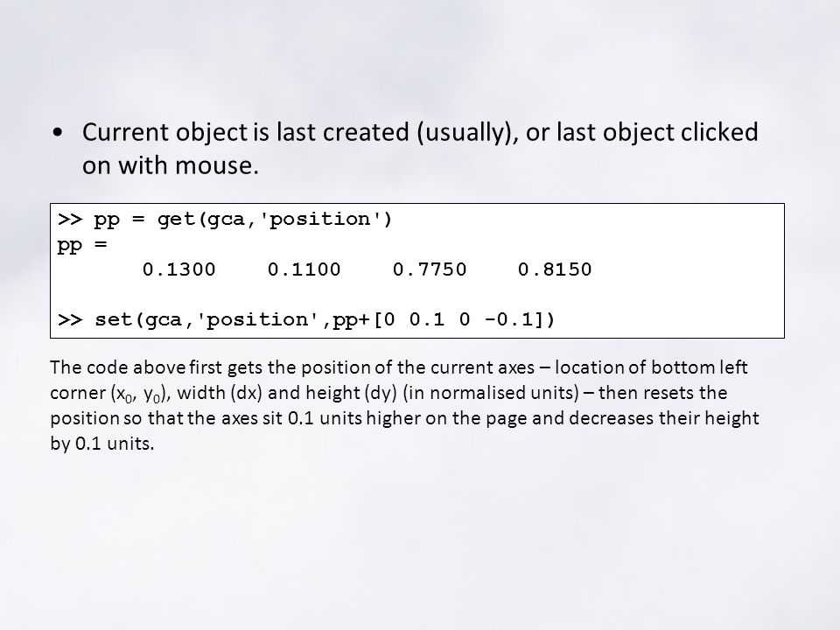Click the sentence starting 'The code above first gets'
The width and height of the screenshot is (840, 630).
(x=404, y=405)
